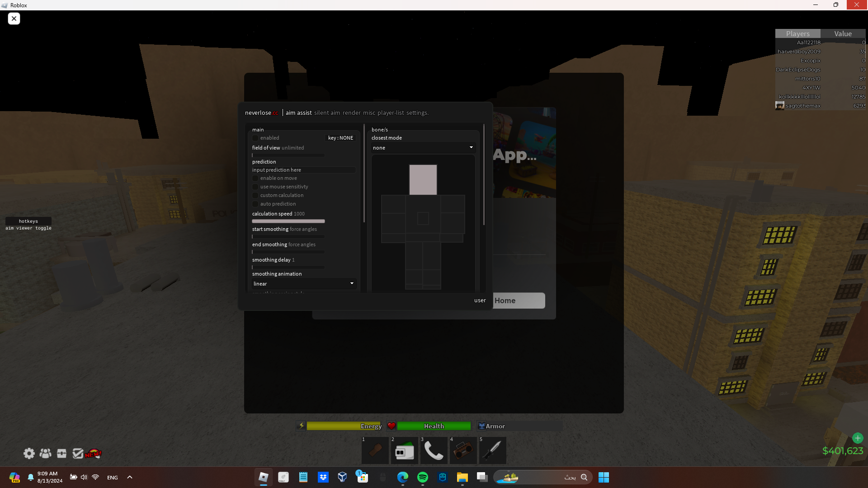Select the phone item in hotbar

[x=434, y=451]
